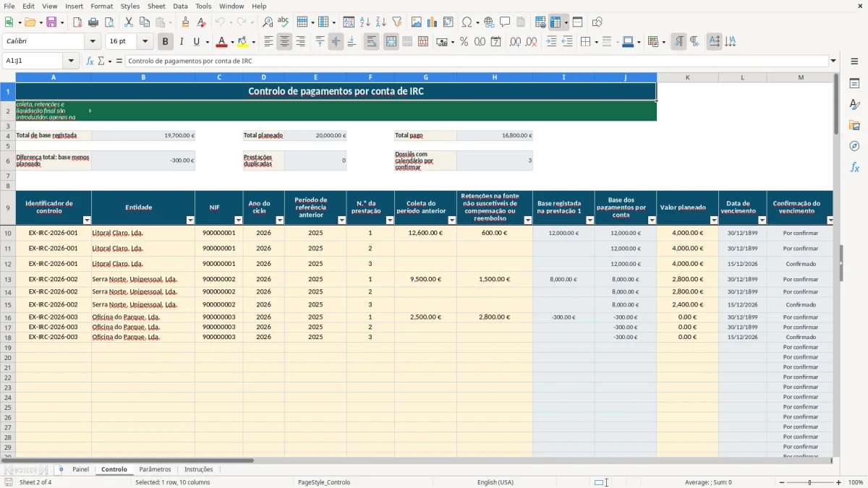Open the NIF column filter dropdown
Screen dimensions: 868x488
click(x=239, y=221)
